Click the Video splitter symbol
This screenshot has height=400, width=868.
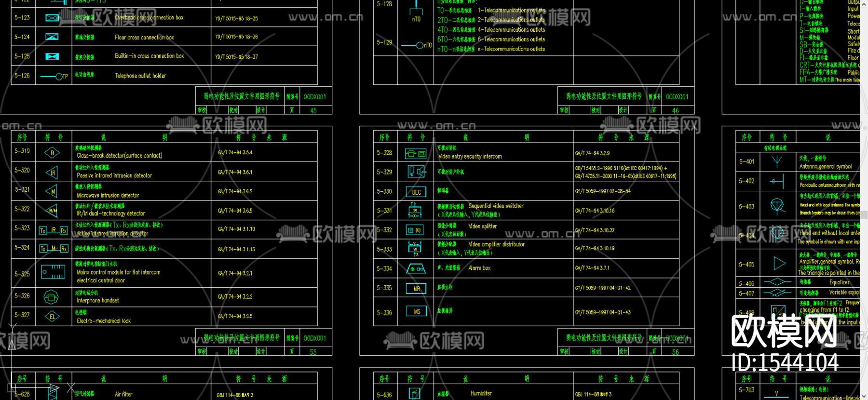coord(415,230)
